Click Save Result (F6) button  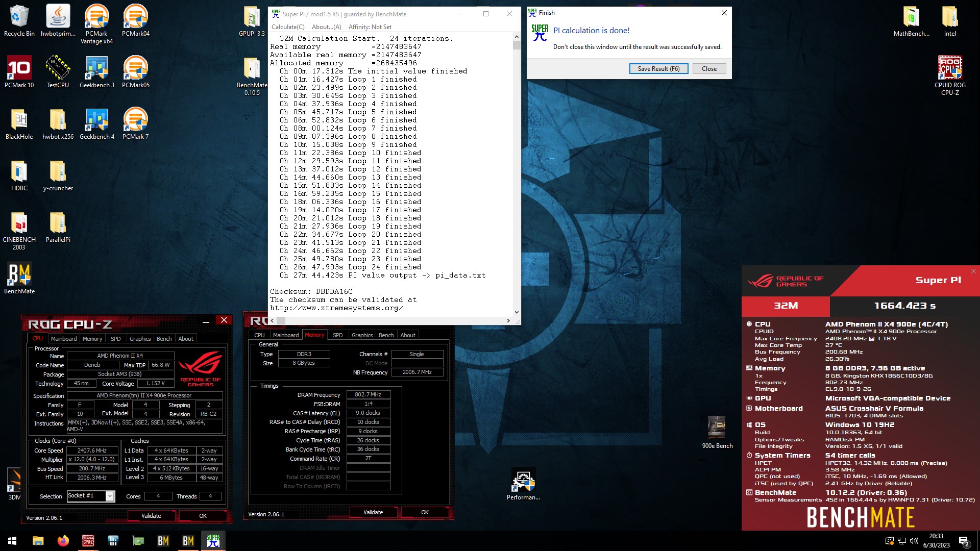click(x=658, y=69)
